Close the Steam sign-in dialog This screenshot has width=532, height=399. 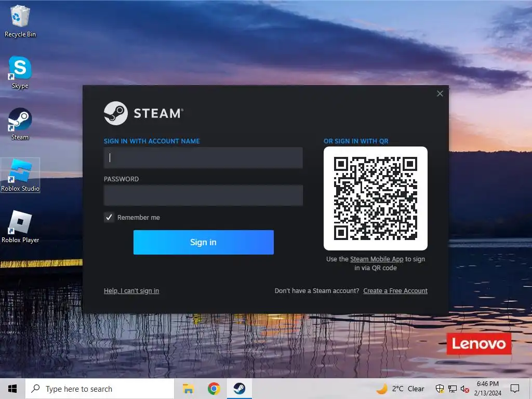[440, 94]
